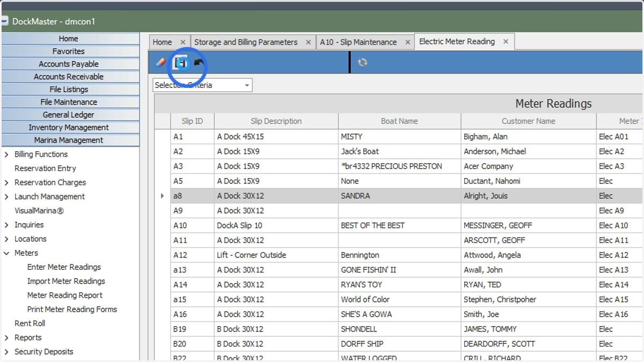The width and height of the screenshot is (644, 362).
Task: Select the boat name MISTY
Action: [399, 137]
